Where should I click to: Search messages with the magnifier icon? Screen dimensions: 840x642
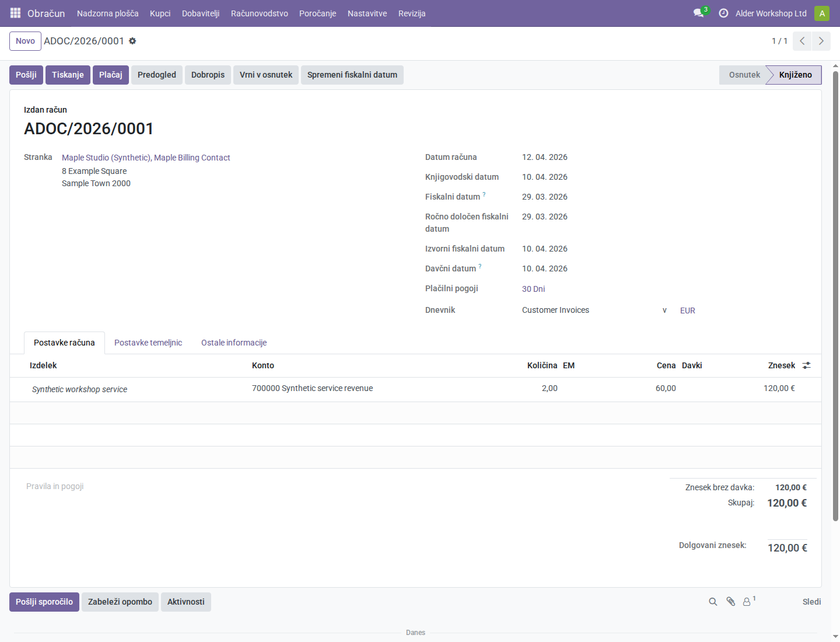[x=713, y=602]
